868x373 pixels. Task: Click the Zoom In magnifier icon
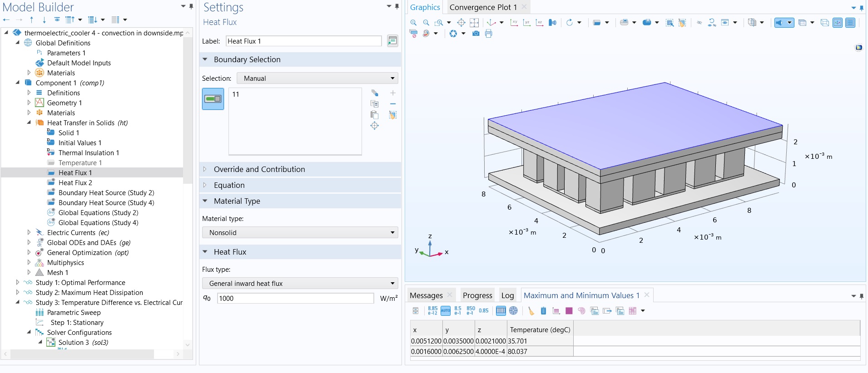[413, 23]
